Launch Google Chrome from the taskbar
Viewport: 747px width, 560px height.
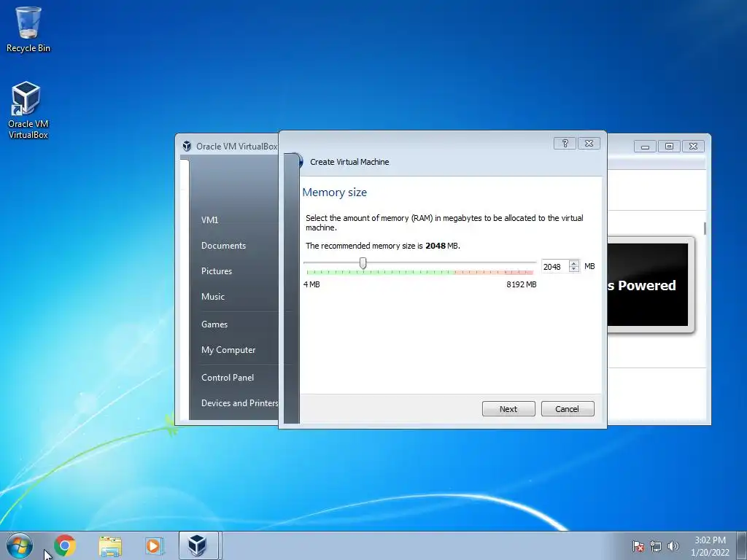coord(65,545)
